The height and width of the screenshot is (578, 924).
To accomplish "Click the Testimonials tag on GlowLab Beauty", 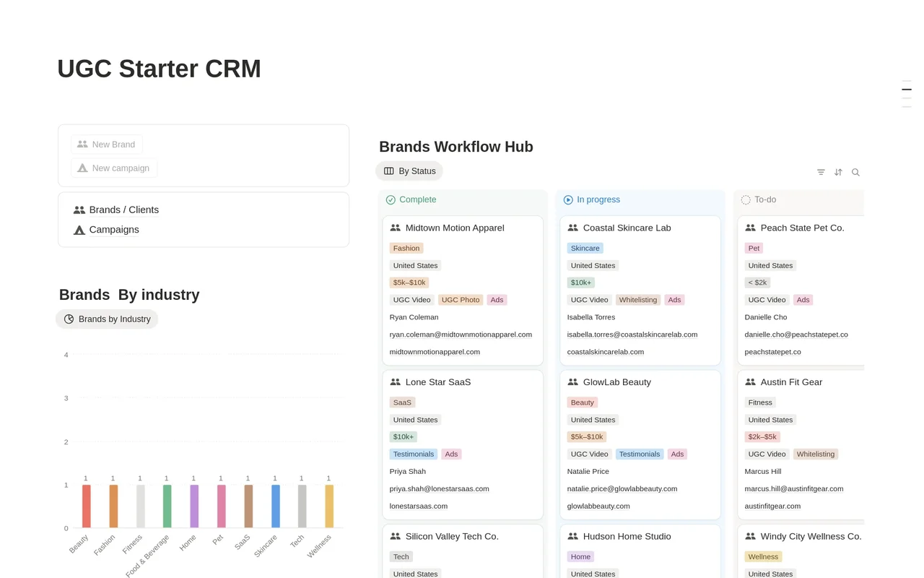I will [640, 454].
